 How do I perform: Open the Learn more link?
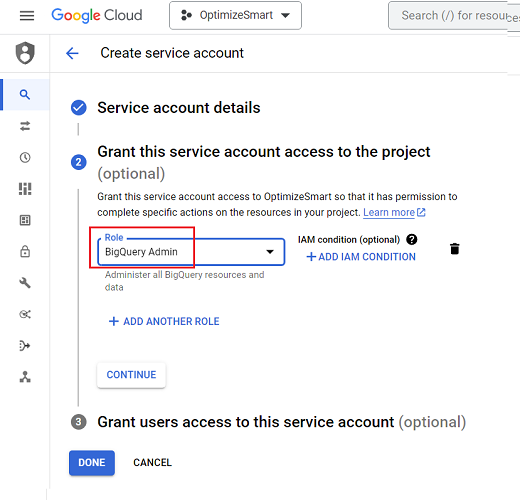pyautogui.click(x=394, y=212)
